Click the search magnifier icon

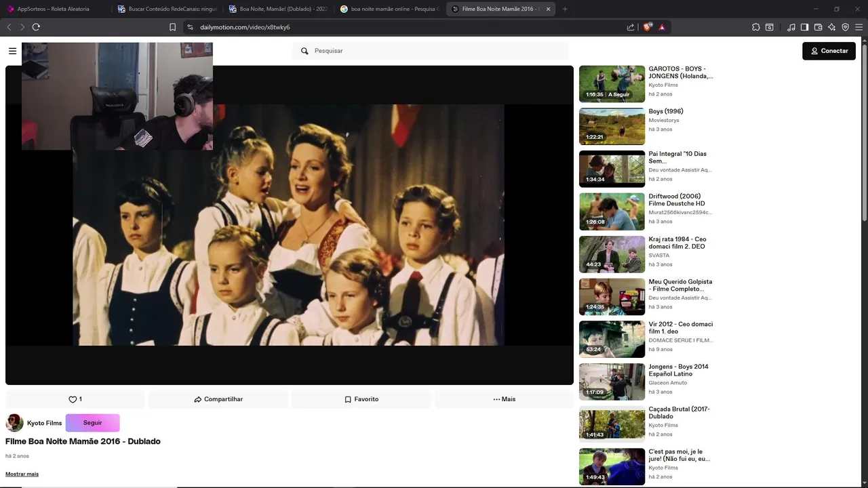click(x=304, y=51)
